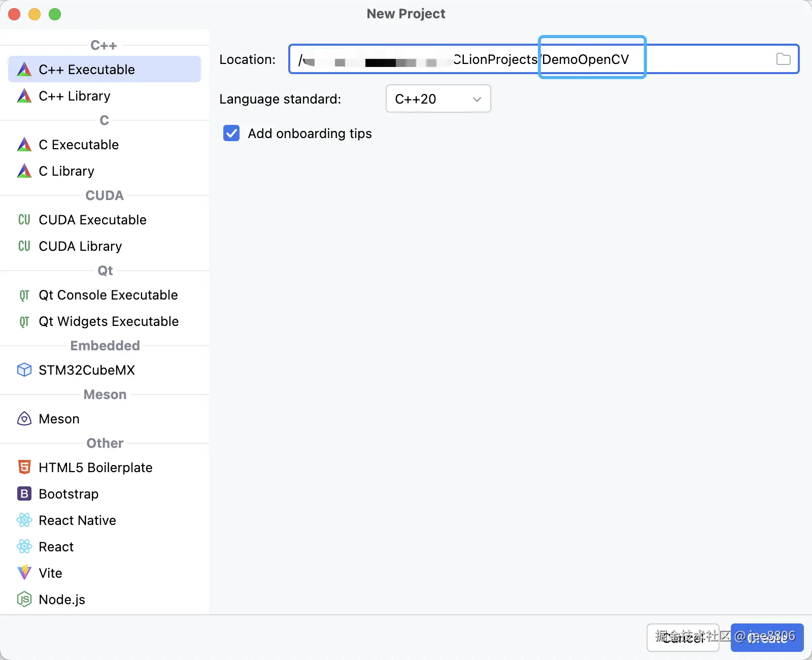Select Qt Widgets Executable entry
812x660 pixels.
(109, 321)
